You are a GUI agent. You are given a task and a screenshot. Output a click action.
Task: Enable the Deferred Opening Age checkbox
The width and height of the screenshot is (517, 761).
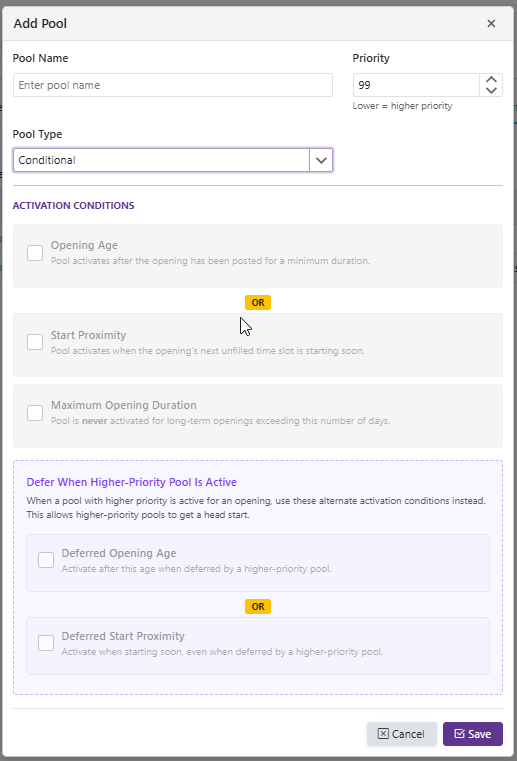(x=46, y=560)
